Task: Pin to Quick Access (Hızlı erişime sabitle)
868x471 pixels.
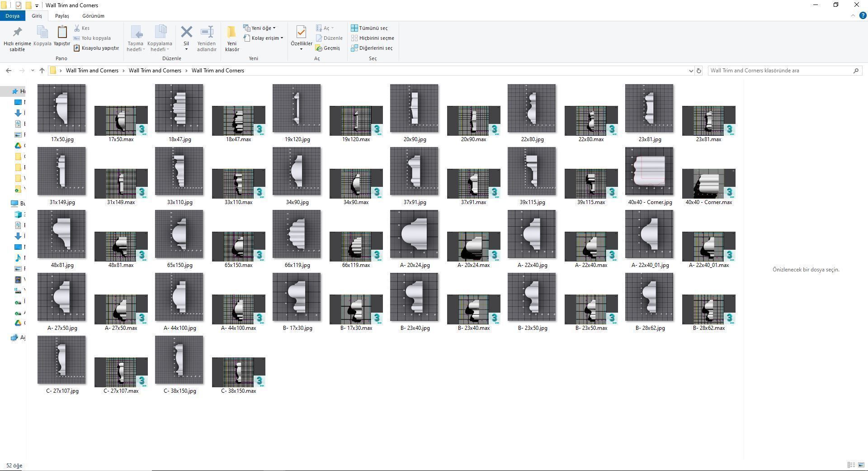Action: pyautogui.click(x=17, y=39)
